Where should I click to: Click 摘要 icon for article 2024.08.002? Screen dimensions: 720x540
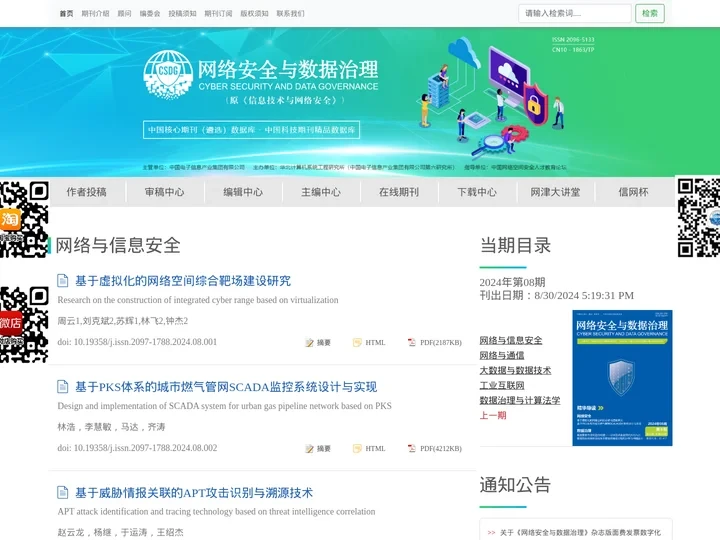309,449
